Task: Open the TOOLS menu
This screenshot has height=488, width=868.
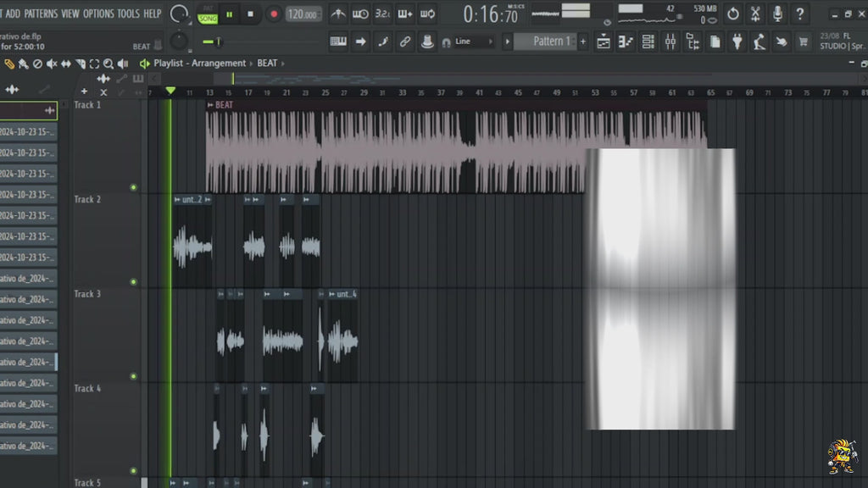Action: (128, 14)
